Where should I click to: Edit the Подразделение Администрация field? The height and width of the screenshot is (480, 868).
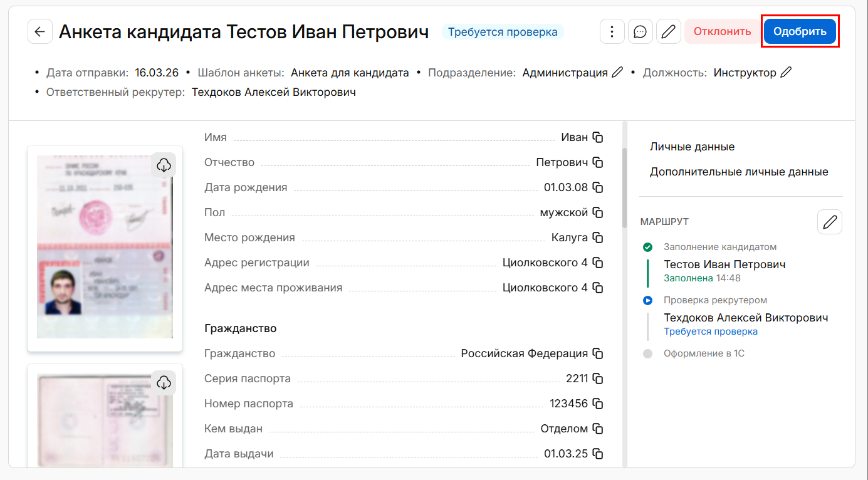(617, 73)
